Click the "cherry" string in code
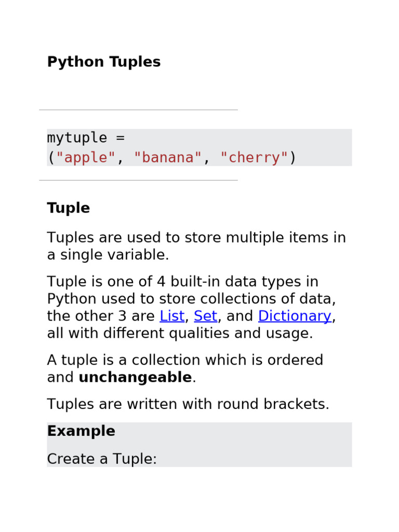The height and width of the screenshot is (532, 399). [x=254, y=157]
